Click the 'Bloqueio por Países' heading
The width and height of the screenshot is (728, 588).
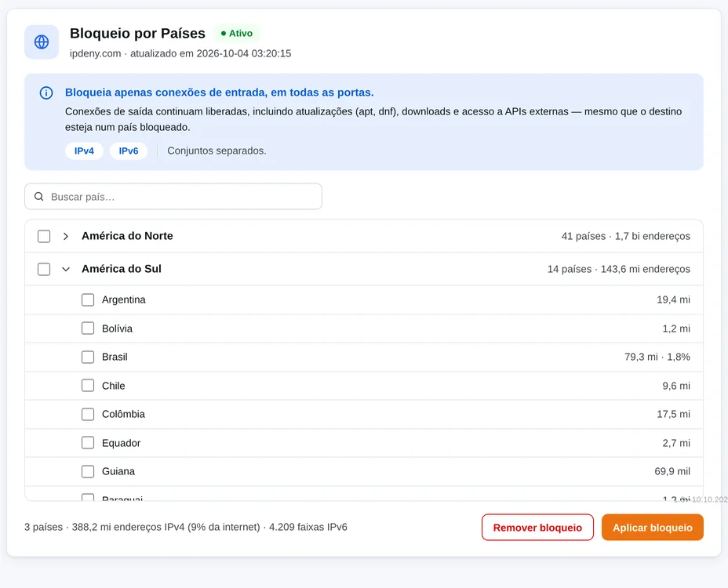click(137, 34)
